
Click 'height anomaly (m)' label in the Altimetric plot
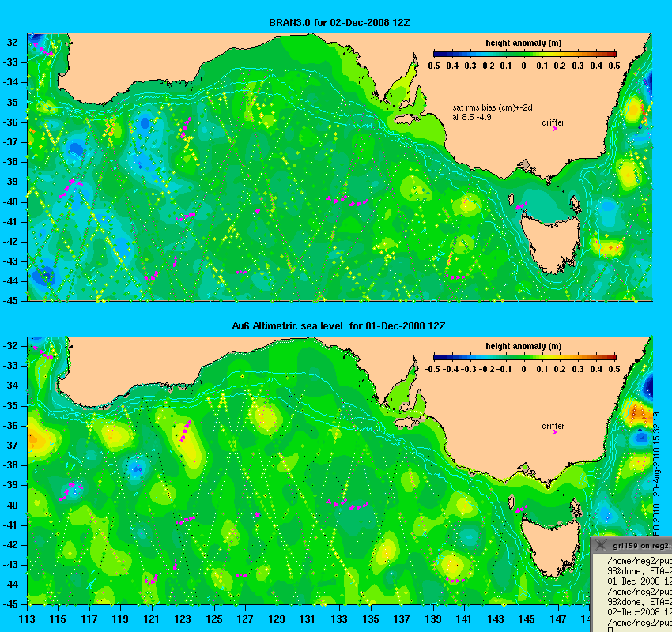click(x=523, y=346)
